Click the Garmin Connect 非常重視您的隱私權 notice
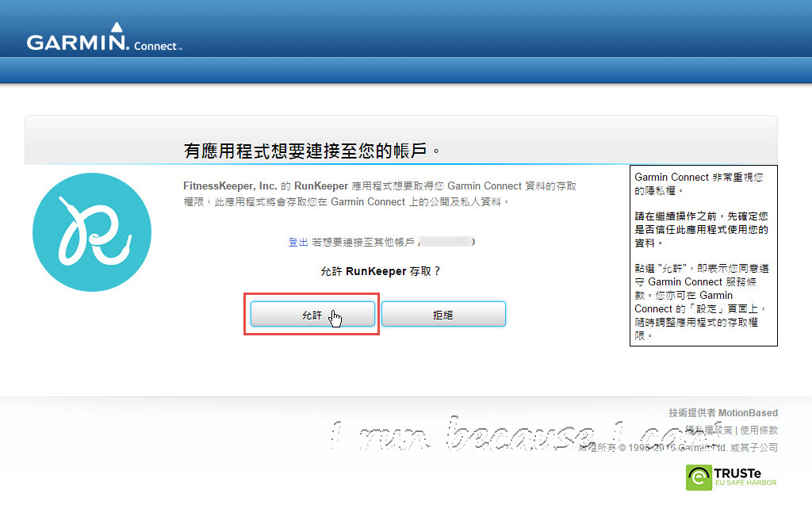This screenshot has height=509, width=812. 699,184
